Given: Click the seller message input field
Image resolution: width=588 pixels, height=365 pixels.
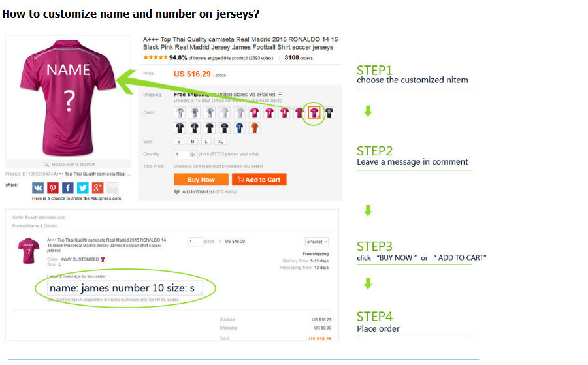Looking at the screenshot, I should (x=124, y=288).
